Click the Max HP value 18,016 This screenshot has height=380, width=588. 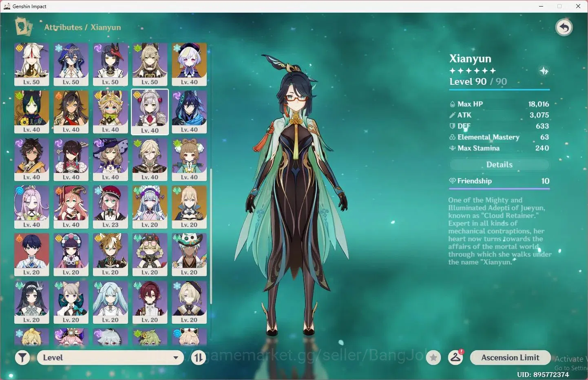[x=539, y=104]
